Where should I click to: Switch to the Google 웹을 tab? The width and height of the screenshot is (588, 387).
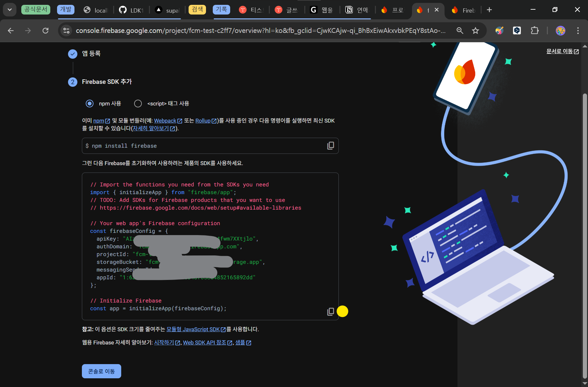pos(322,10)
